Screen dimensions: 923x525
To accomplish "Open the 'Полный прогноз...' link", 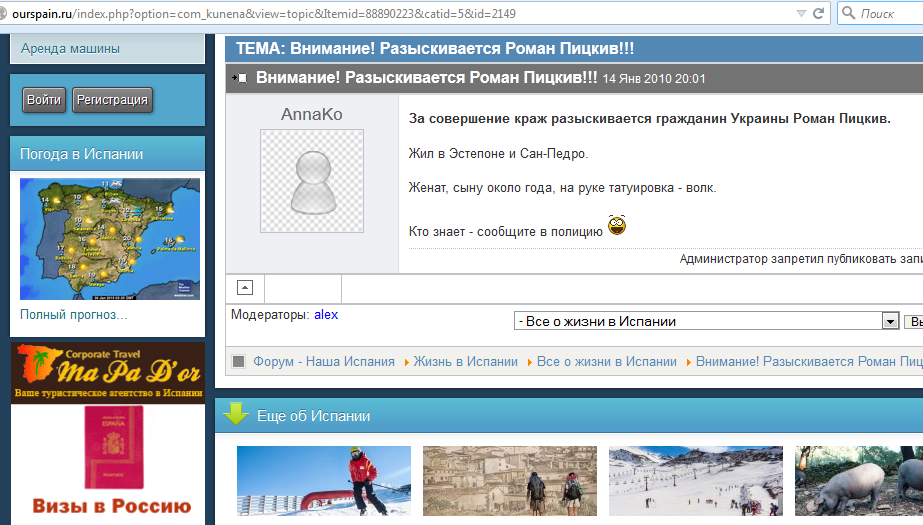I will pos(74,315).
